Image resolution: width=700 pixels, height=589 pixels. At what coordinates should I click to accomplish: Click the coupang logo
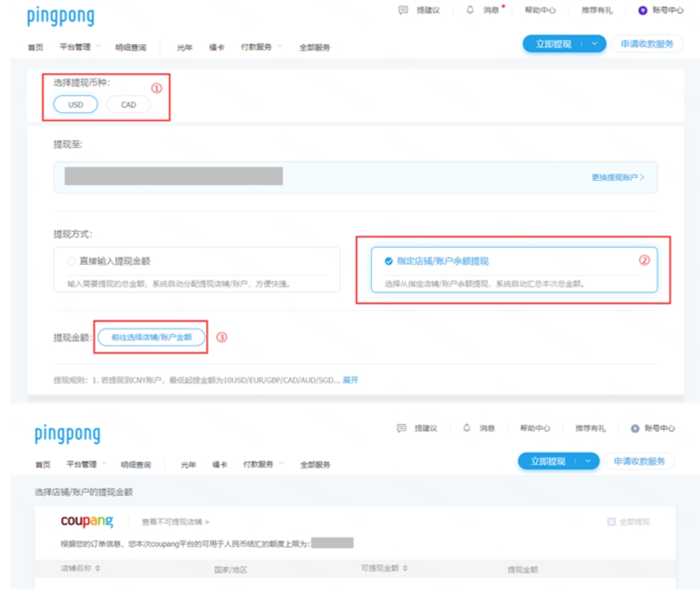pyautogui.click(x=87, y=521)
